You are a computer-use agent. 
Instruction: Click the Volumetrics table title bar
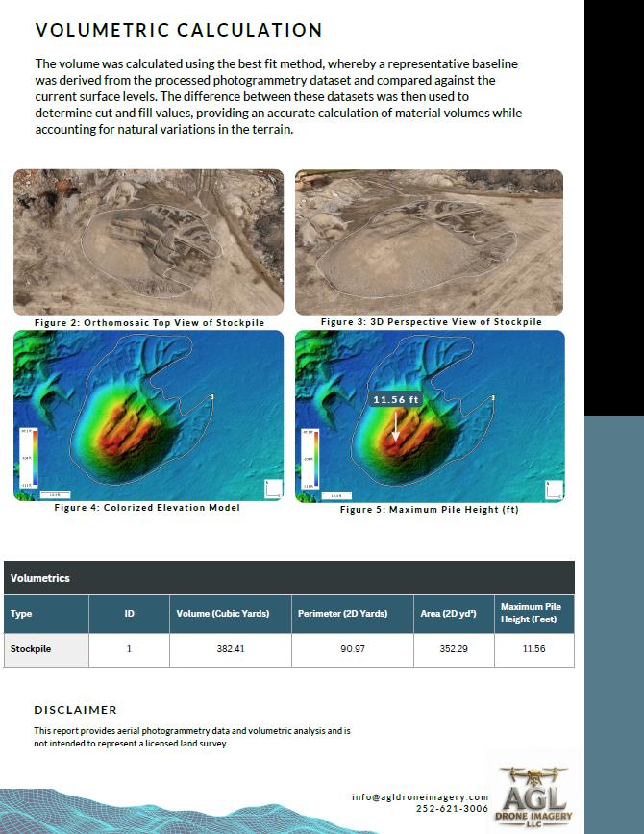(x=289, y=577)
